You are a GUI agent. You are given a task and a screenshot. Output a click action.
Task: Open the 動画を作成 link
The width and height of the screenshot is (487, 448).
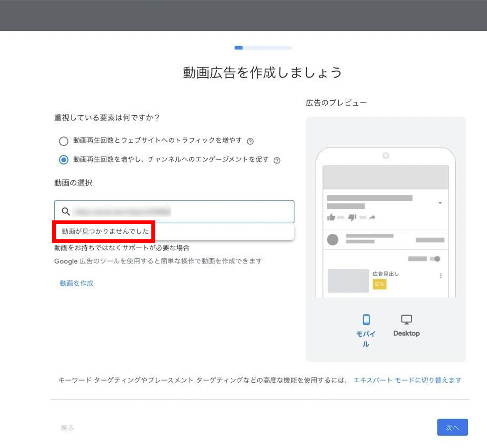[x=76, y=283]
